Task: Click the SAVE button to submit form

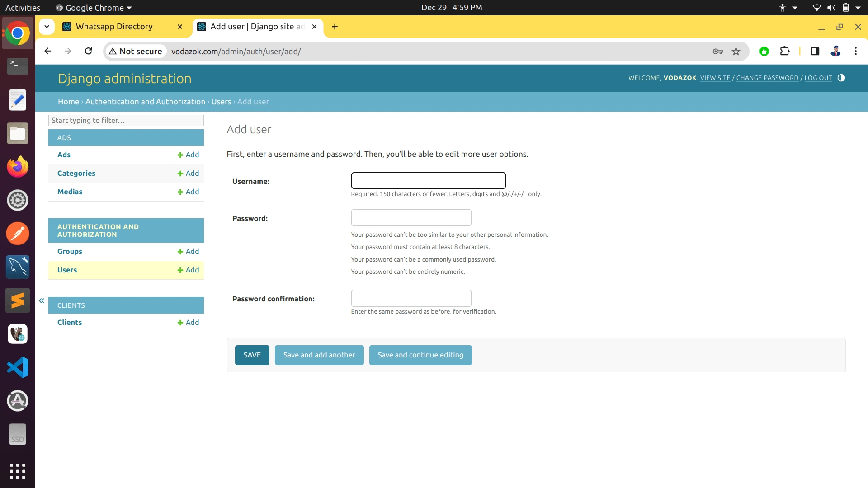Action: point(251,355)
